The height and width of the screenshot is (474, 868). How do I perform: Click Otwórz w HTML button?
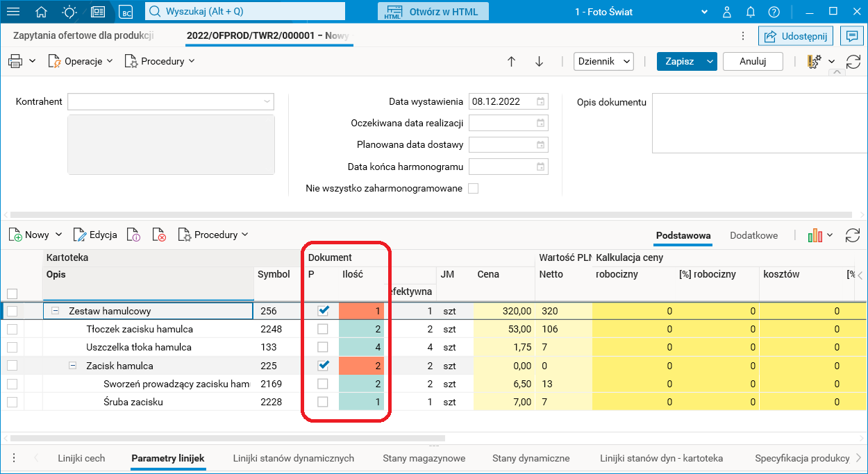tap(433, 12)
